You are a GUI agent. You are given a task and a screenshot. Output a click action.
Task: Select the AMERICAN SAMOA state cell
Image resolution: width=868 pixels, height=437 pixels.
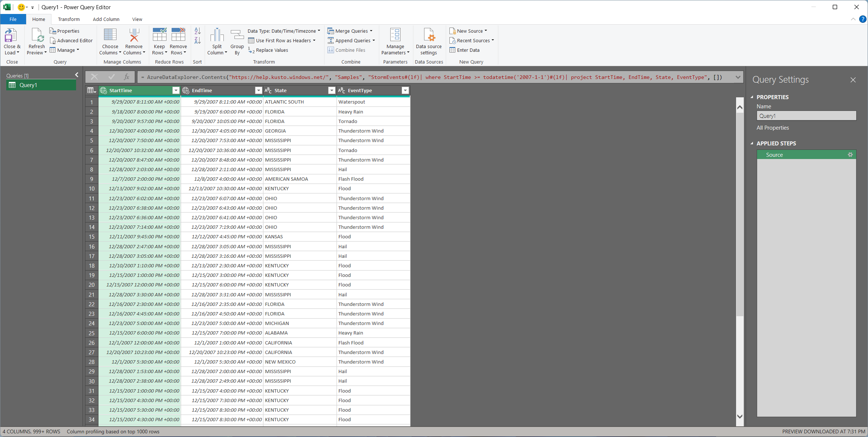[300, 179]
